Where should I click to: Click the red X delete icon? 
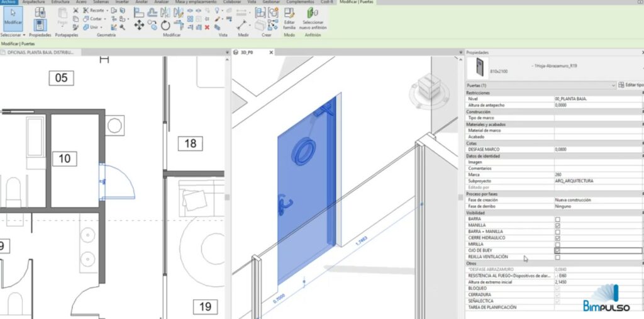[207, 27]
